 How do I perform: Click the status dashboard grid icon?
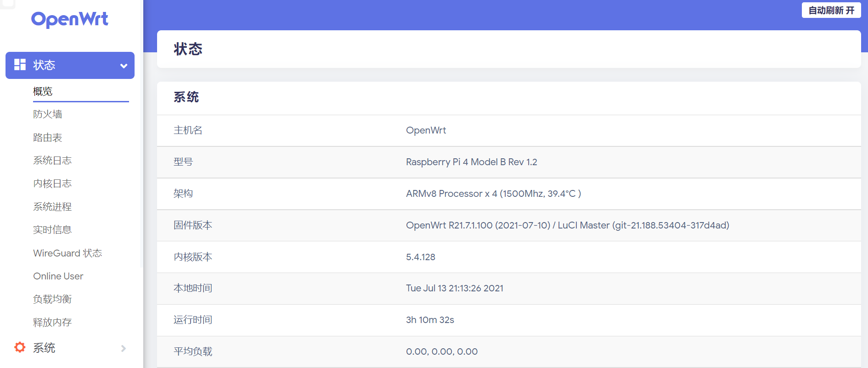click(x=20, y=65)
